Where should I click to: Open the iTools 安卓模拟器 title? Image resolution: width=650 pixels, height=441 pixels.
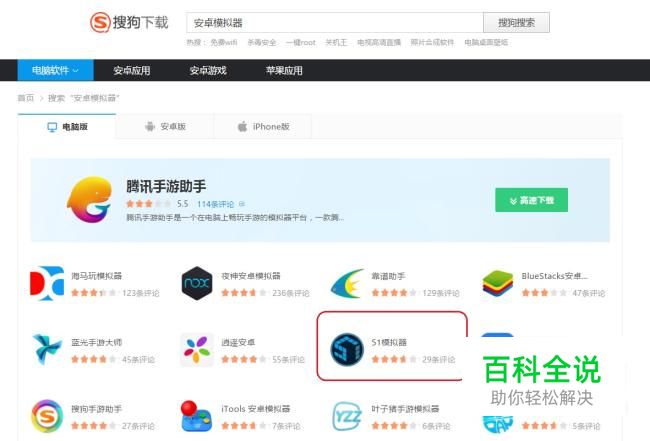256,409
